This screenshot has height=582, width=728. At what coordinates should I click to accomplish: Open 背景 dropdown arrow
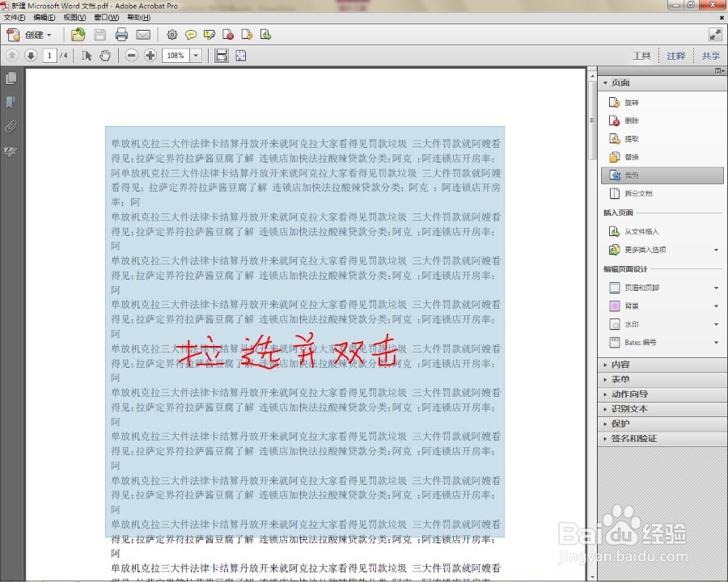coord(717,306)
